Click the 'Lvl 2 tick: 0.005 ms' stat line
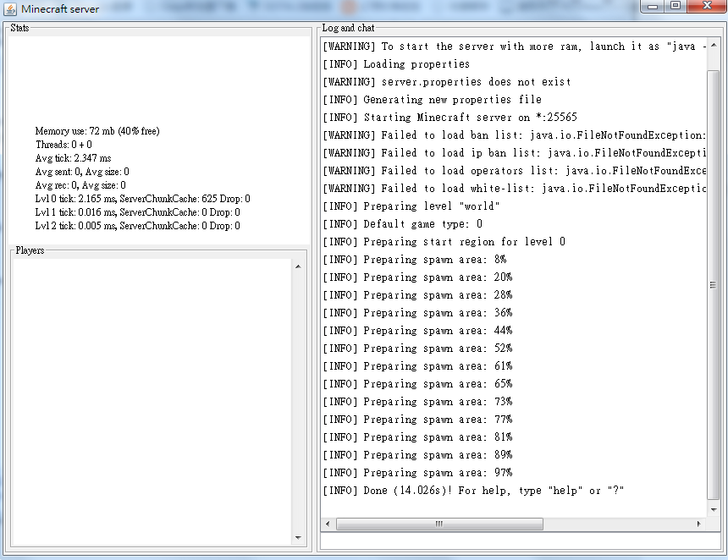Viewport: 728px width, 560px height. [x=137, y=226]
